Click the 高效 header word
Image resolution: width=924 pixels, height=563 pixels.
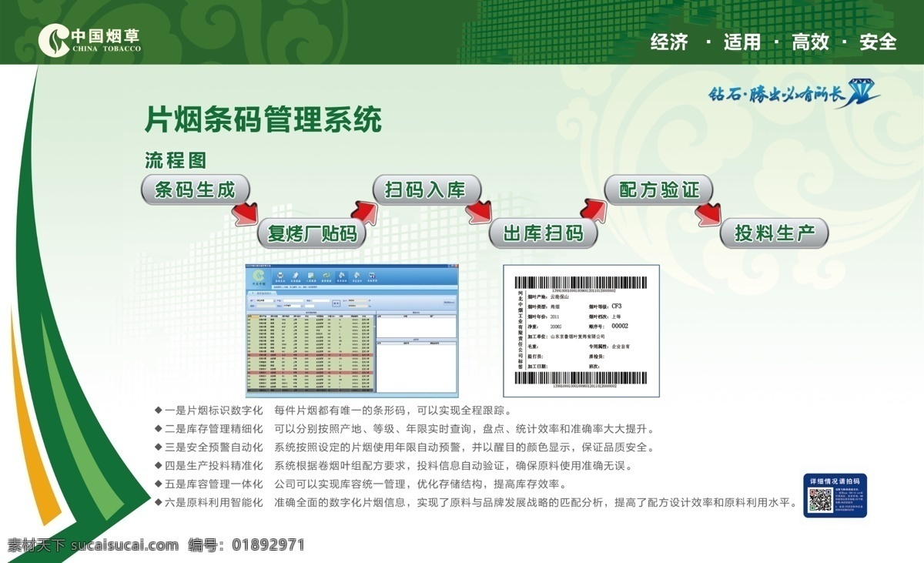(x=811, y=42)
